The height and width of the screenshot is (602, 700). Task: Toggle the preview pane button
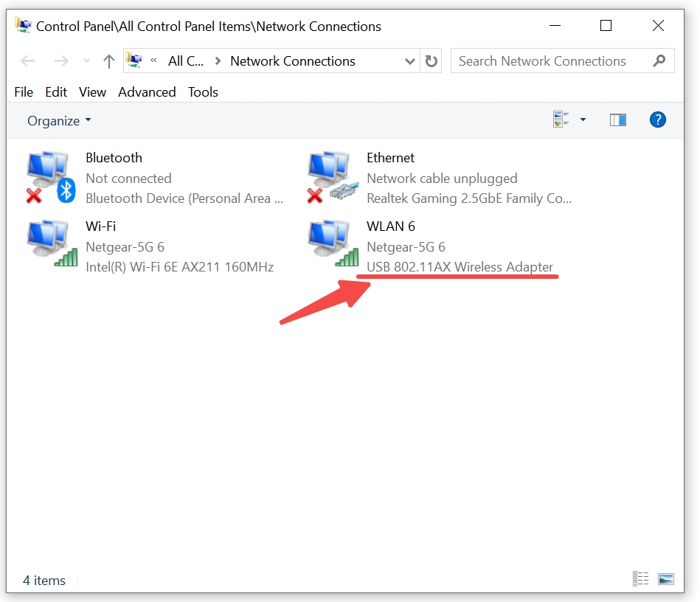[618, 120]
